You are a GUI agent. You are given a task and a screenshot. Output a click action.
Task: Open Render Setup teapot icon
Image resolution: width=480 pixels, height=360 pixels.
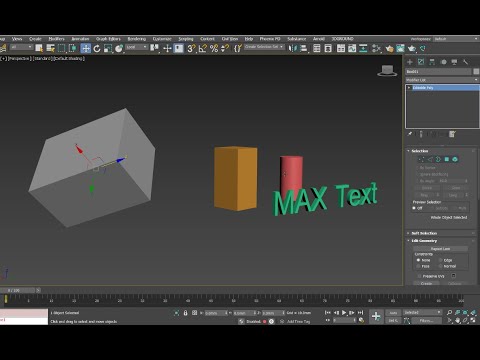[389, 49]
